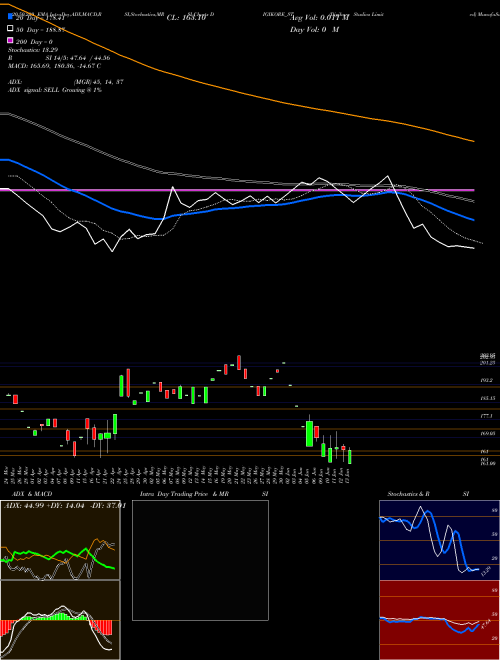Click the last green candlestick on the chart
Viewport: 500px width, 660px height.
(349, 457)
